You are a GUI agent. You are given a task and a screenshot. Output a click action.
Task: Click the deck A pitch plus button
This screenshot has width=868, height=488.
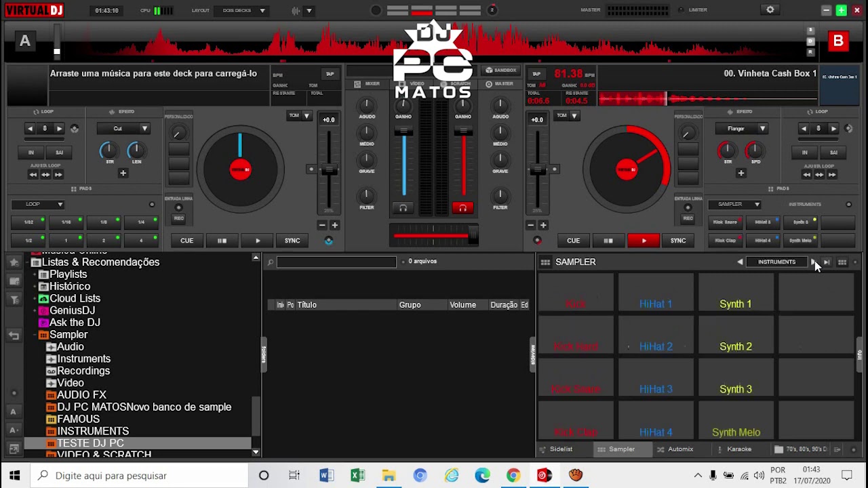coord(334,225)
